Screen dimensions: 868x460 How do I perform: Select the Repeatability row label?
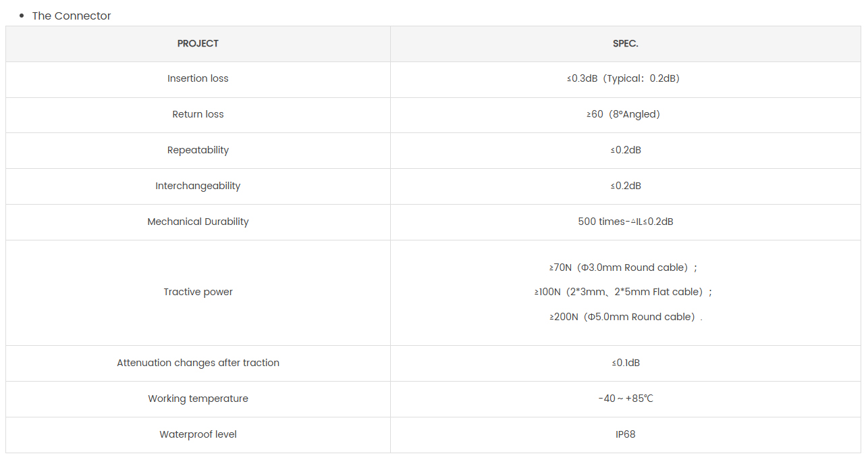tap(198, 151)
